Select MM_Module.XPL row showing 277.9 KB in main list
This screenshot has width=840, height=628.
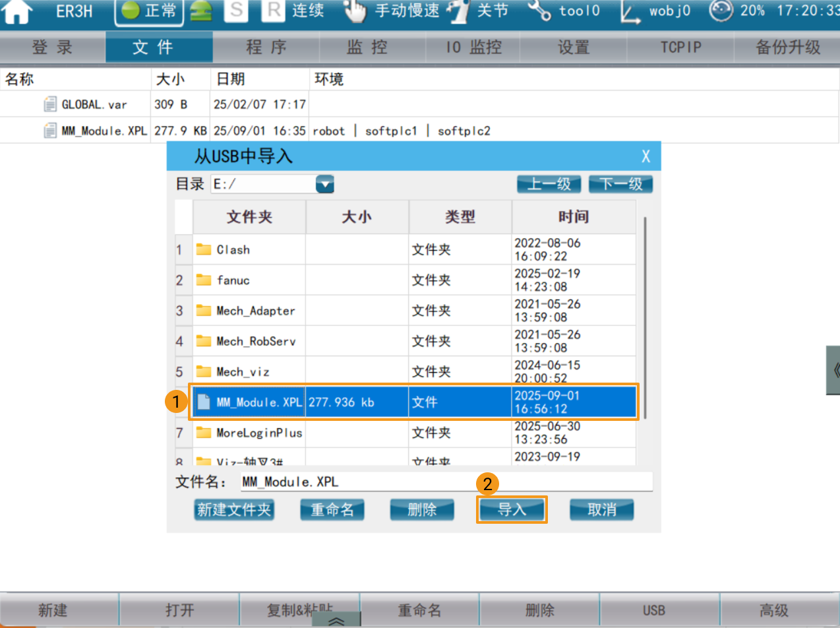tap(420, 131)
